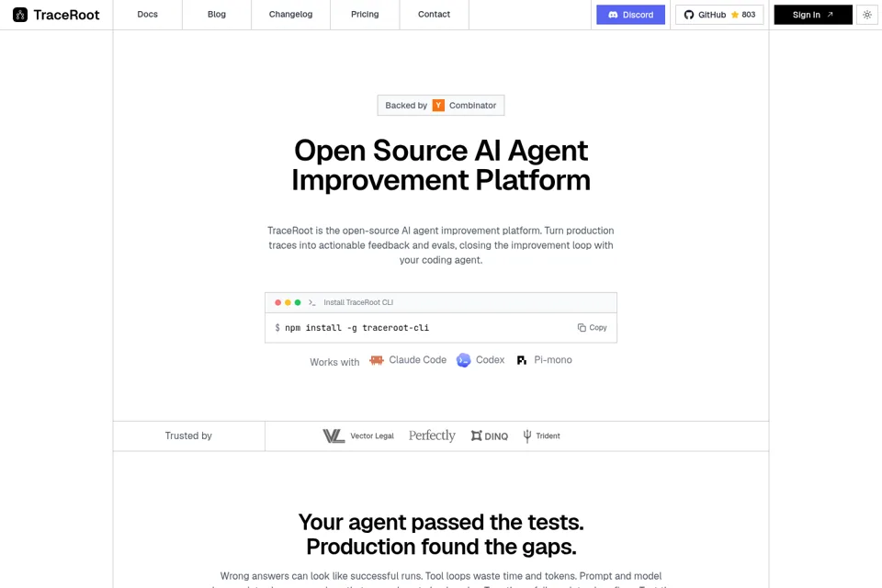Viewport: 882px width, 588px height.
Task: Open the Backed by Y Combinator badge
Action: click(441, 106)
